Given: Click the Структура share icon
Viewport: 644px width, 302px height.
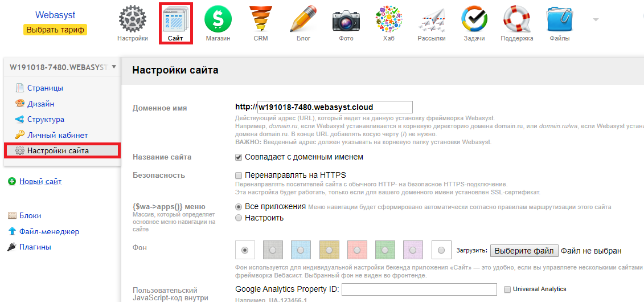Looking at the screenshot, I should pyautogui.click(x=19, y=120).
